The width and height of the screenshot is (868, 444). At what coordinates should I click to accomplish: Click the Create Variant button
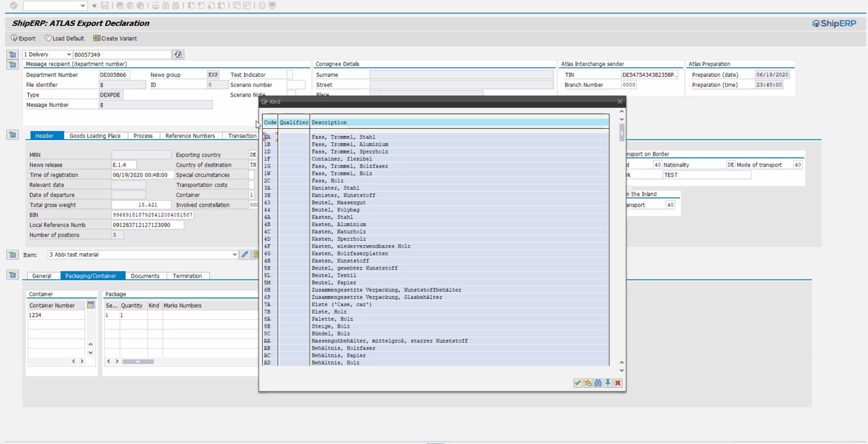(x=115, y=38)
